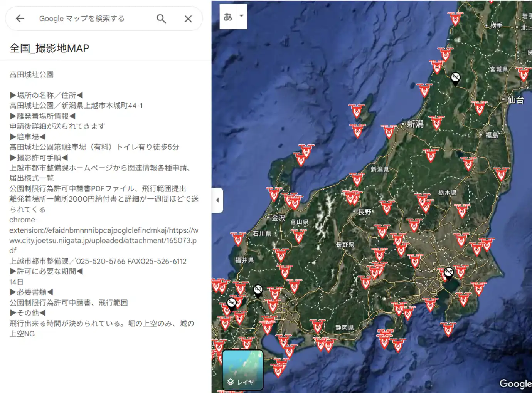Click the 金沢 city label on the map
The image size is (532, 393).
(x=278, y=218)
